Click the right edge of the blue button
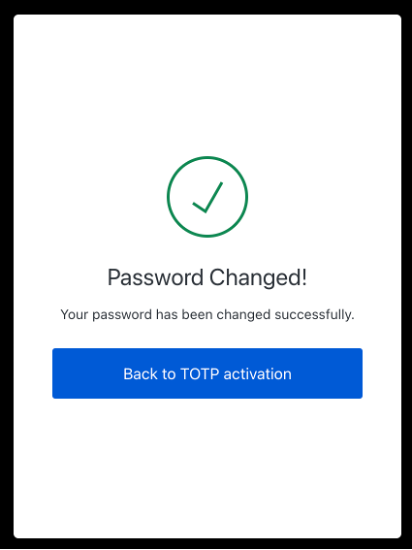The image size is (412, 550). click(360, 373)
